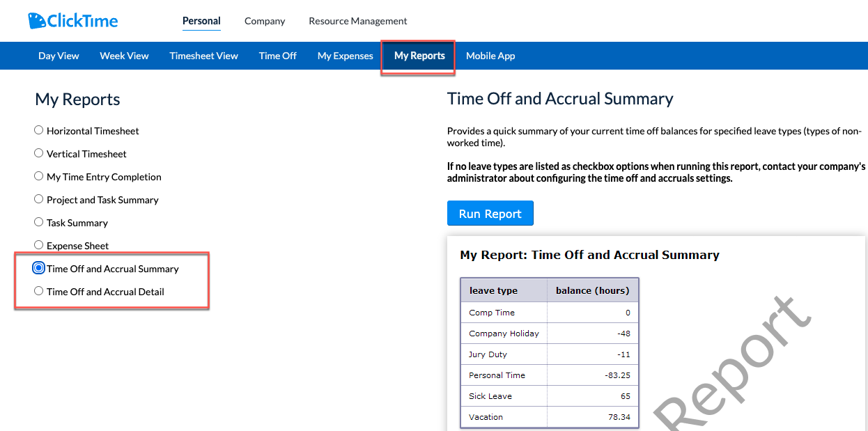This screenshot has height=431, width=868.
Task: Click the -48 Company Holiday balance
Action: pyautogui.click(x=623, y=334)
